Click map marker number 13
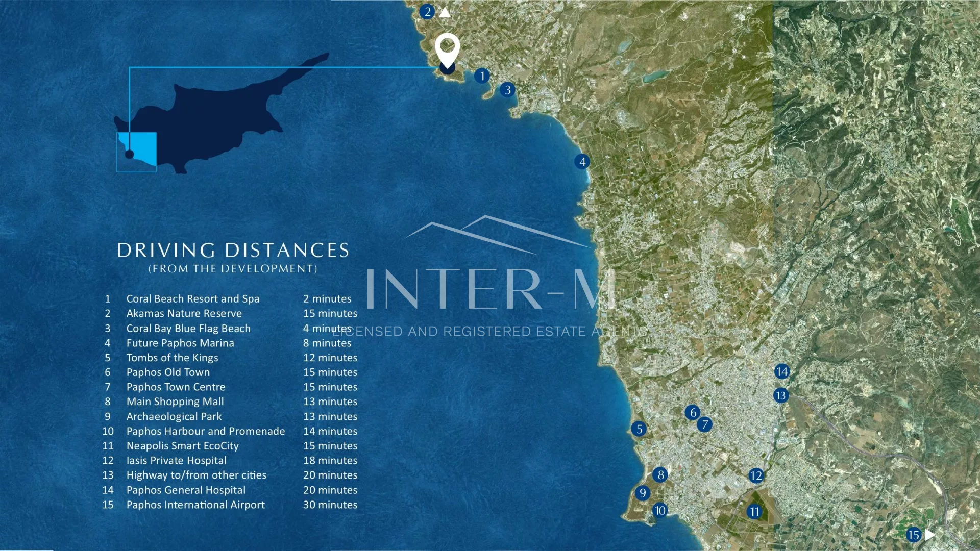The width and height of the screenshot is (980, 551). 780,395
